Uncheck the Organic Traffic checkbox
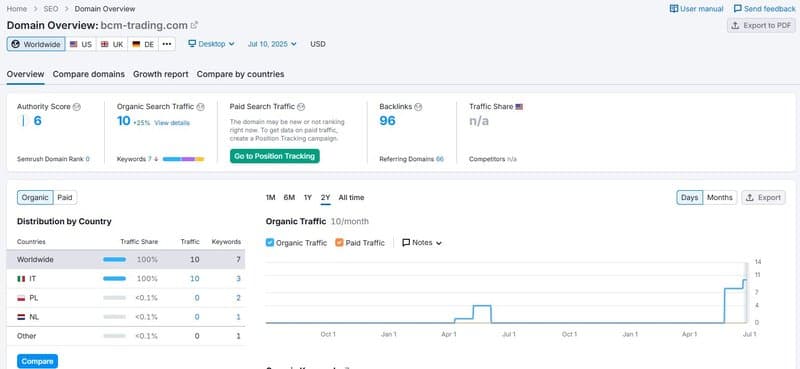Image resolution: width=800 pixels, height=369 pixels. pyautogui.click(x=270, y=243)
